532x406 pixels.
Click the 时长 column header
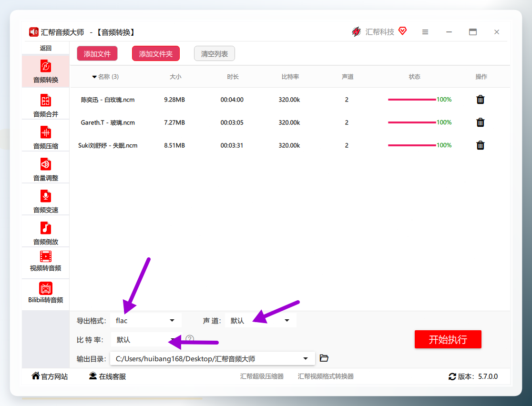pos(233,77)
